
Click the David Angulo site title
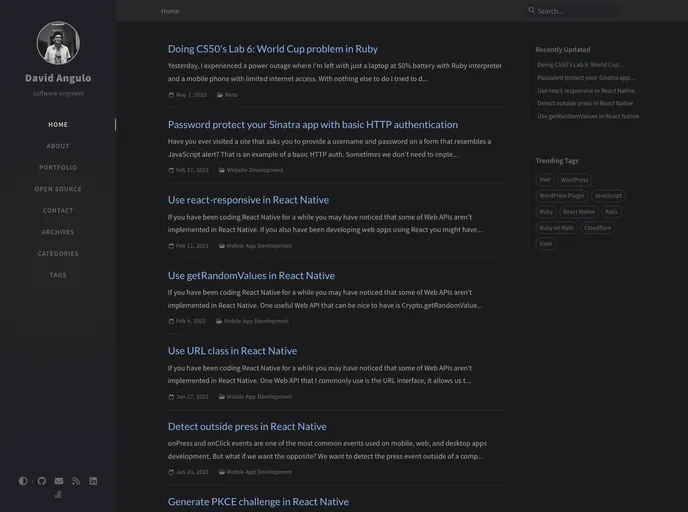(x=58, y=78)
